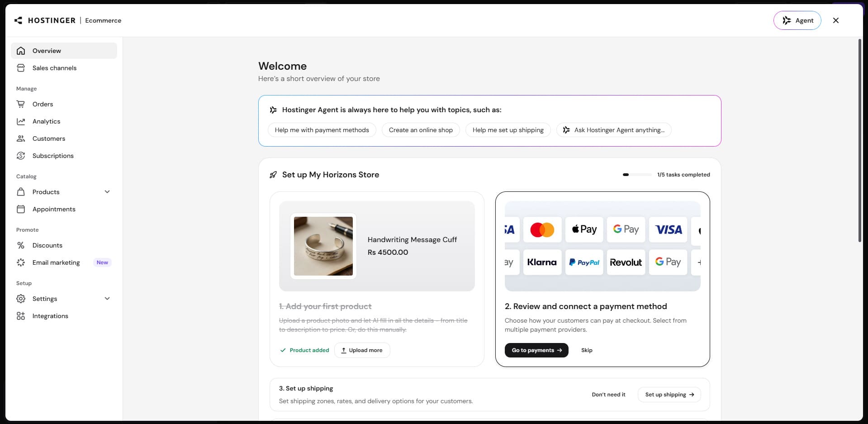The height and width of the screenshot is (424, 868).
Task: Click the Email marketing sparkle icon
Action: [21, 262]
